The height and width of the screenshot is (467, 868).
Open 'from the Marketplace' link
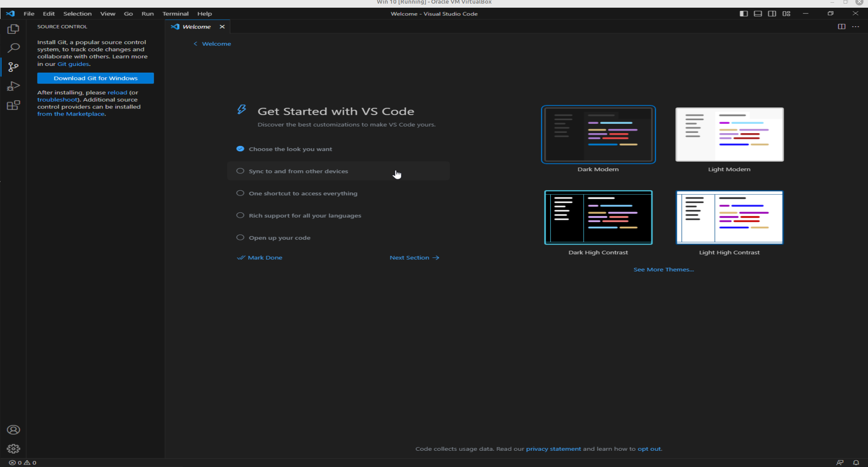click(x=71, y=114)
